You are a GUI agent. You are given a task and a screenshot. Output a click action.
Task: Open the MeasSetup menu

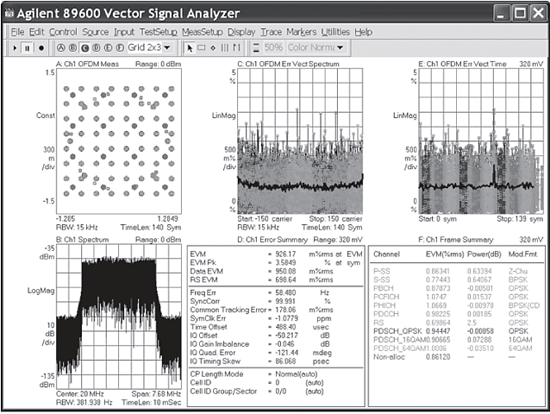click(202, 32)
